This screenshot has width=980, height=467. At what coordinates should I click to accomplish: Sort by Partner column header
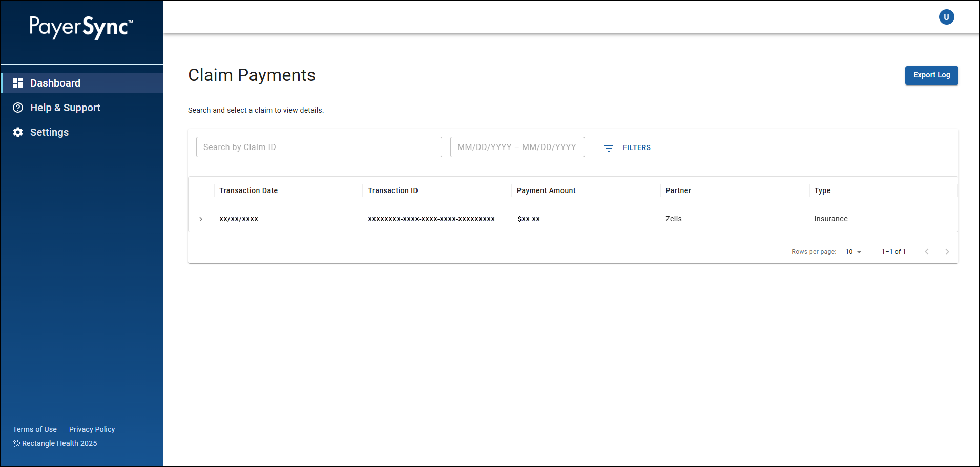click(678, 190)
